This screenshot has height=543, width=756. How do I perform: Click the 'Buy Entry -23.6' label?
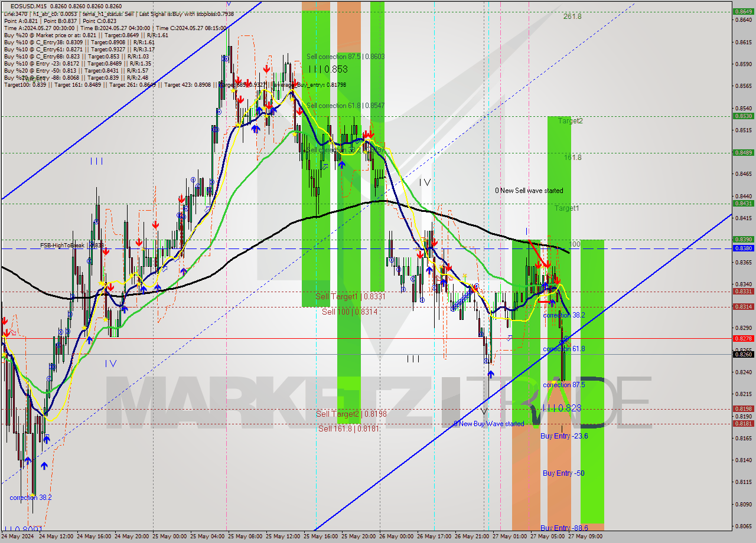[x=564, y=436]
